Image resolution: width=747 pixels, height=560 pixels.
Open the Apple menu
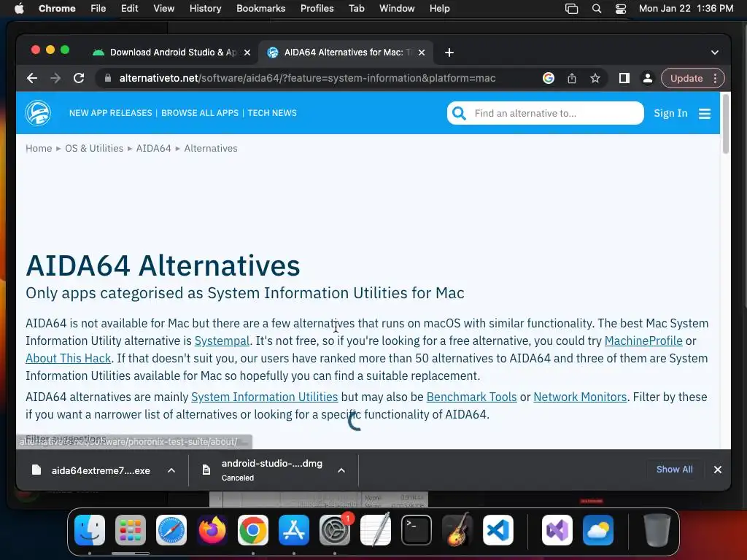(19, 9)
